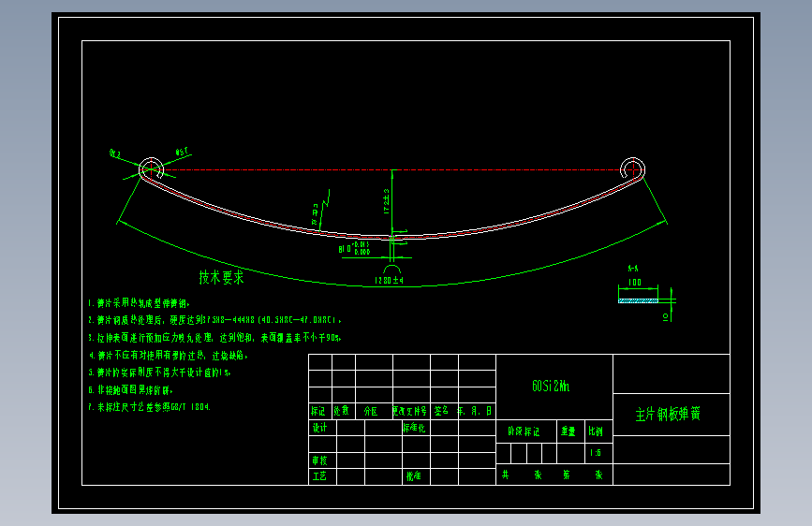Viewport: 812px width, 526px height.
Task: Click the 标准化 cell label
Action: click(x=414, y=428)
